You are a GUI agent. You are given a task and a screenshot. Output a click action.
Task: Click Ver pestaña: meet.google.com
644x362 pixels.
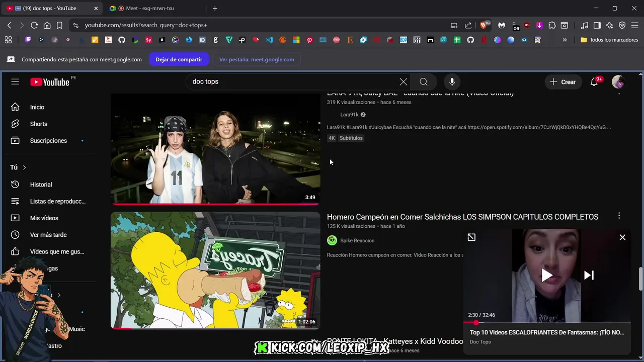[257, 59]
